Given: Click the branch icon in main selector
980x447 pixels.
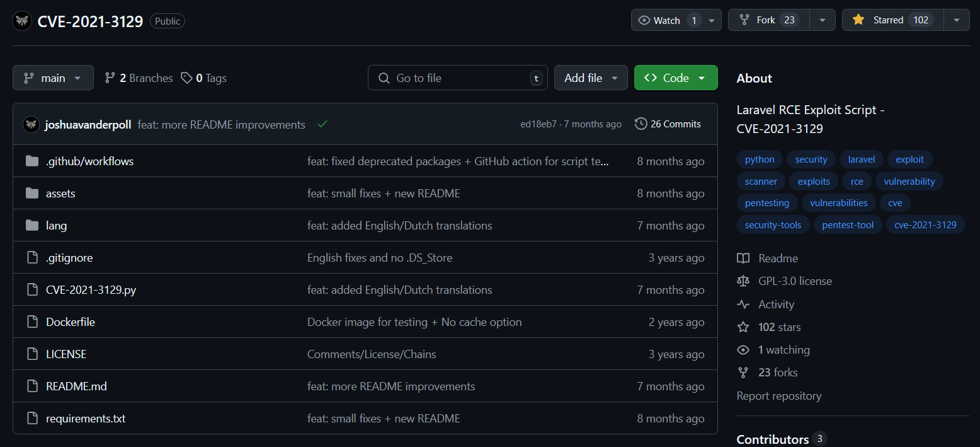Looking at the screenshot, I should pyautogui.click(x=29, y=78).
